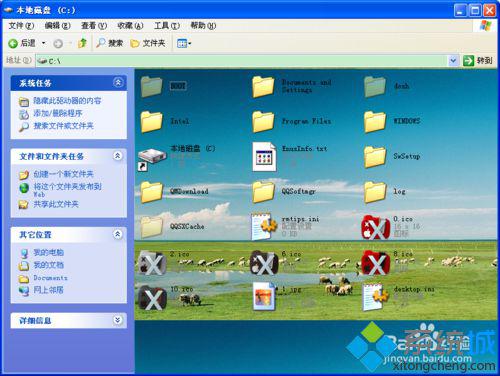Image resolution: width=500 pixels, height=376 pixels.
Task: Toggle the Folders (文件夹) pane button
Action: [148, 43]
